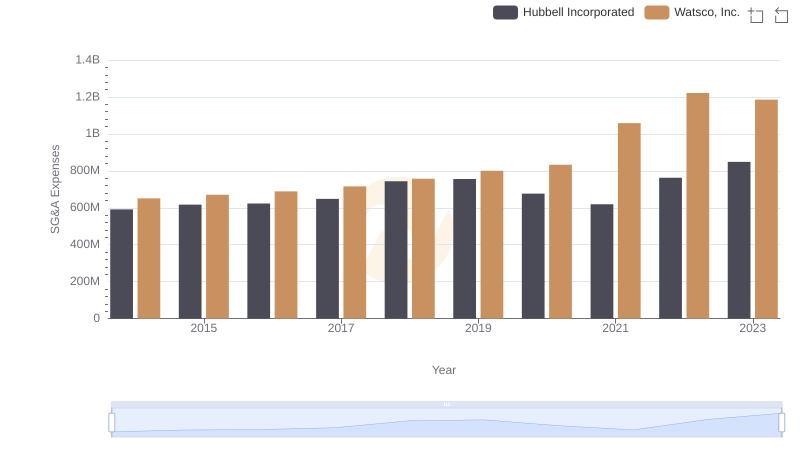Click the data zoom slider top grip
800x461 pixels.
coord(446,404)
